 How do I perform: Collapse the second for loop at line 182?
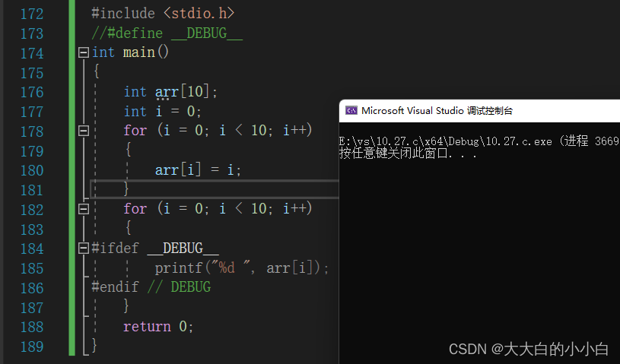pos(84,209)
